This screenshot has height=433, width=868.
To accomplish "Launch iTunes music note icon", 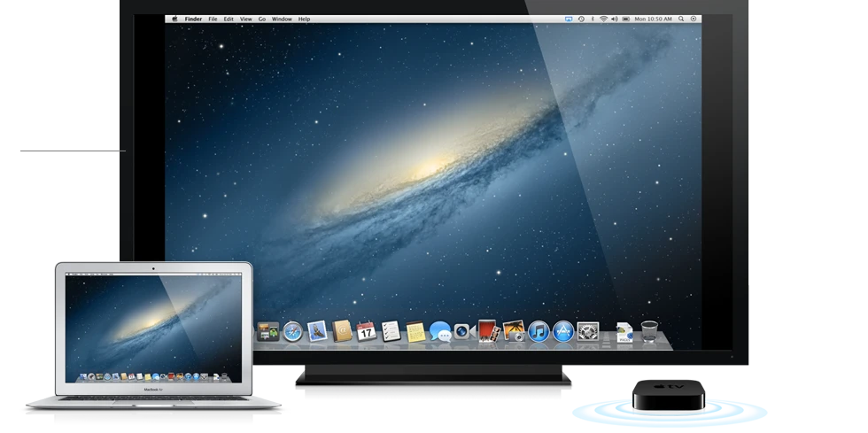I will coord(539,331).
